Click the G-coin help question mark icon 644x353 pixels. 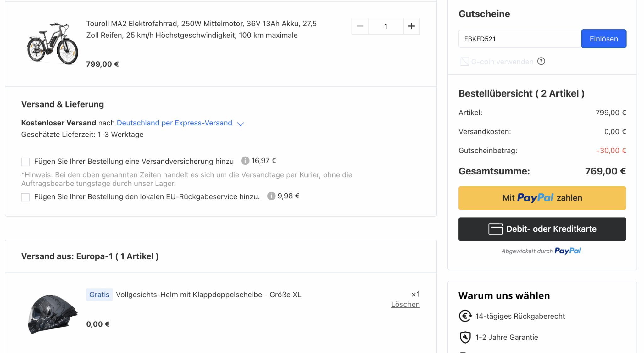(x=541, y=61)
